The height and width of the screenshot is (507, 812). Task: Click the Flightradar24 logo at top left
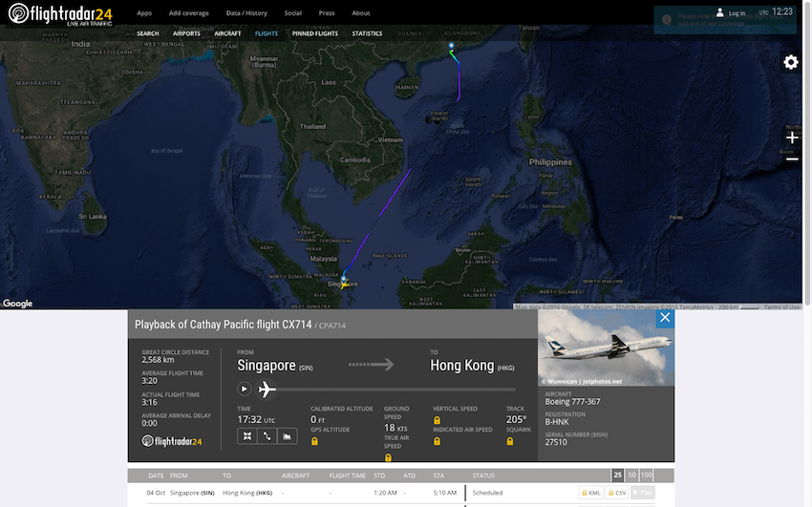(60, 14)
